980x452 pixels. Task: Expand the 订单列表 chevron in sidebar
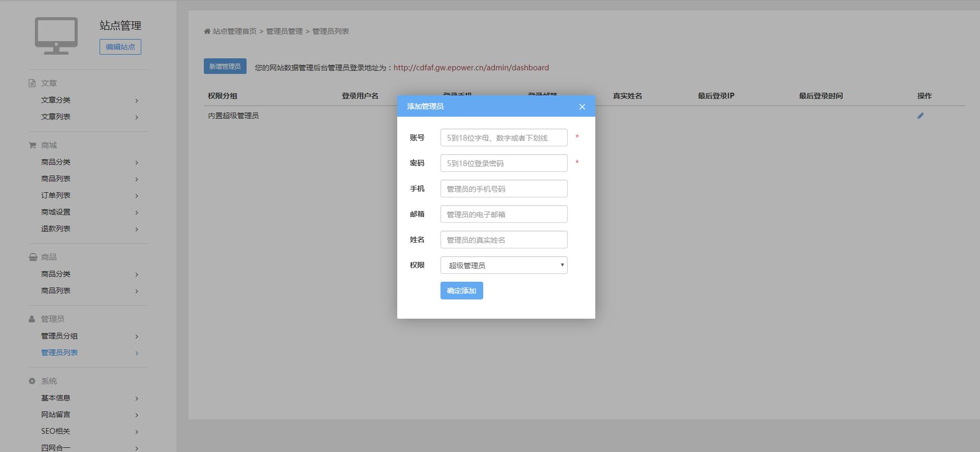click(137, 196)
